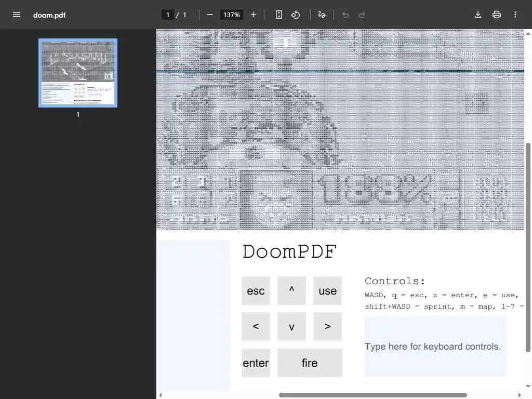The image size is (532, 399).
Task: Click the enter game button
Action: point(256,363)
